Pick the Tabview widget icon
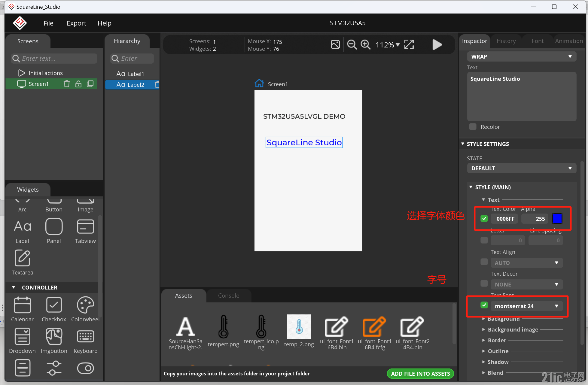The height and width of the screenshot is (385, 588). coord(85,226)
